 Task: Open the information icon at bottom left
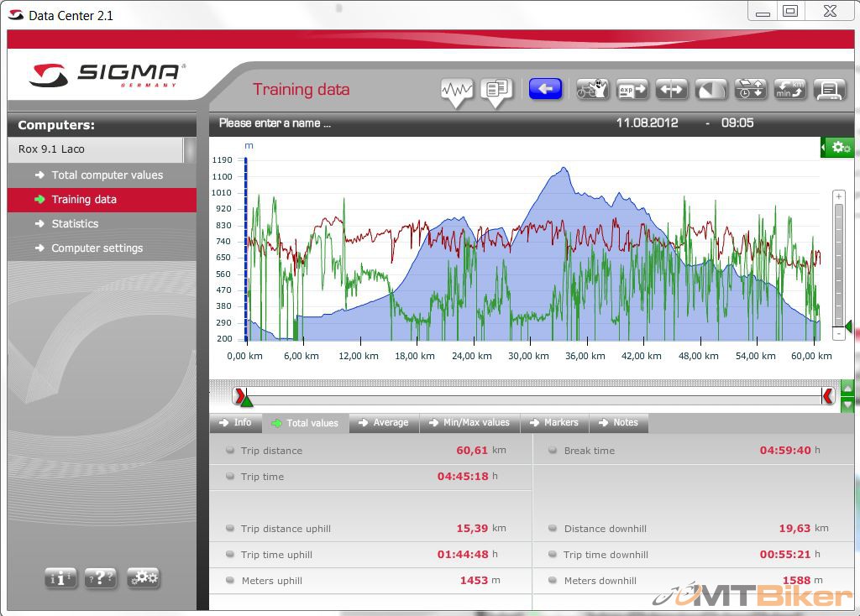point(60,577)
